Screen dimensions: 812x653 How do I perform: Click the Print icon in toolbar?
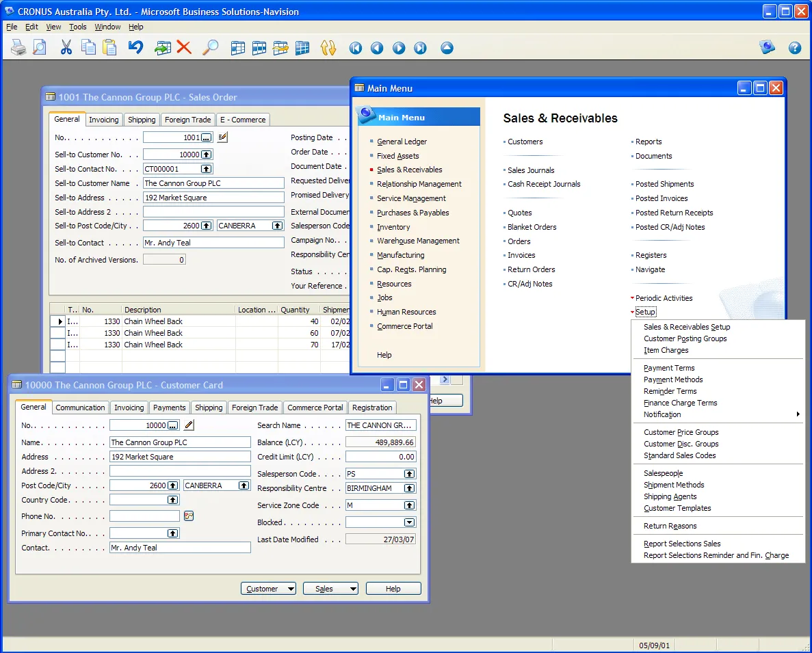pos(18,48)
